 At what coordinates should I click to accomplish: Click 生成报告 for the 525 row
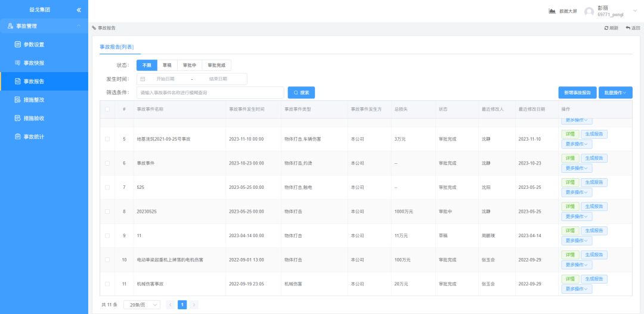click(594, 182)
